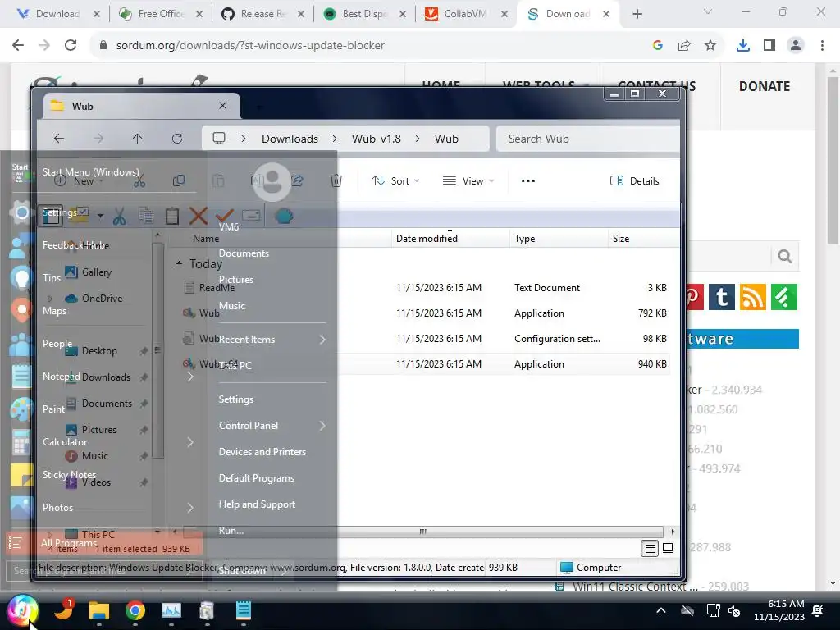Click DONATE link on sordum webpage
Screen dimensions: 840x630
(x=764, y=86)
